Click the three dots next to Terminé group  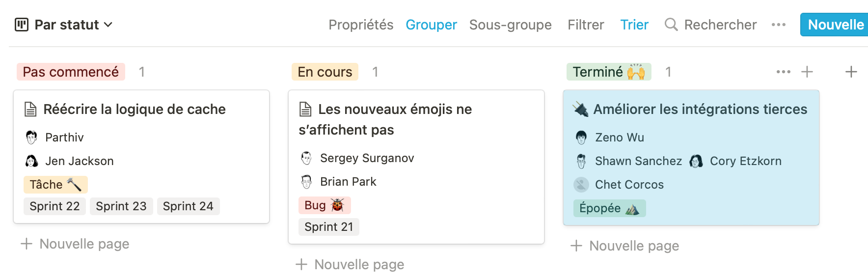(x=784, y=72)
